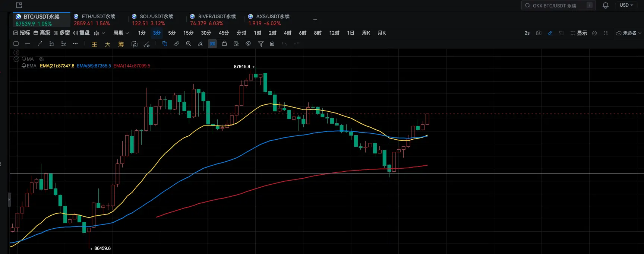Select the horizontal line drawing tool
Viewport: 644px width, 254px height.
pos(28,44)
